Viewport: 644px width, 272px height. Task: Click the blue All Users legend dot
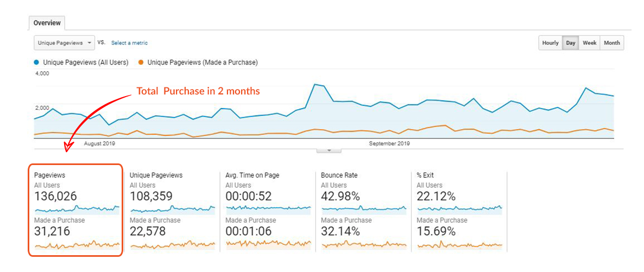(x=36, y=62)
